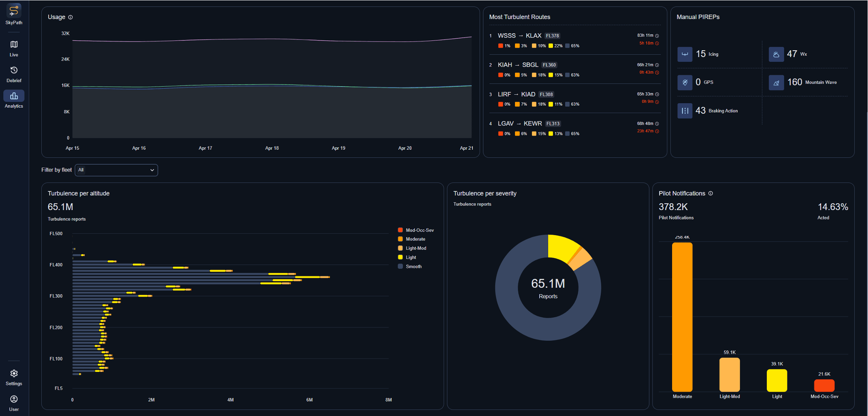868x416 pixels.
Task: Click the GPS PIREP icon
Action: [685, 83]
